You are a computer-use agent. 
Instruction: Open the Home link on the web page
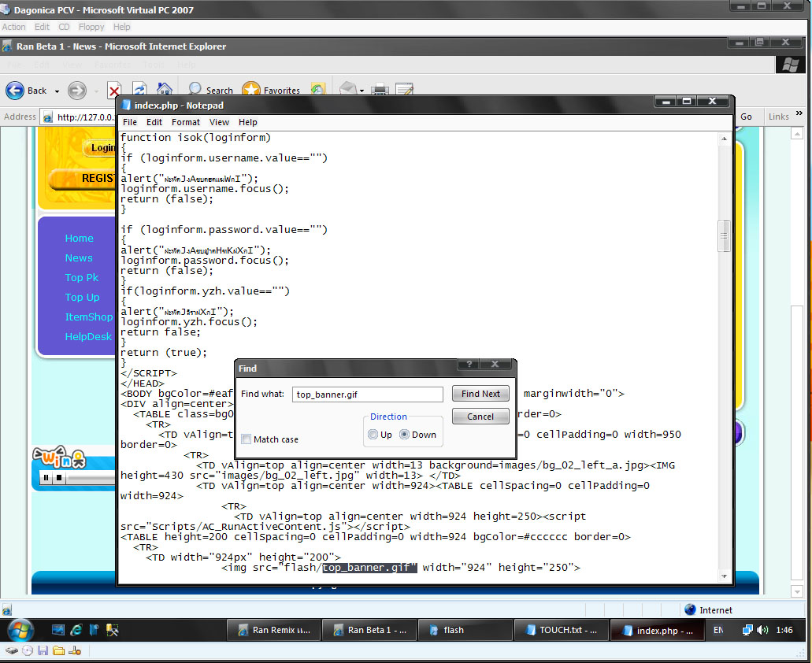(x=80, y=238)
